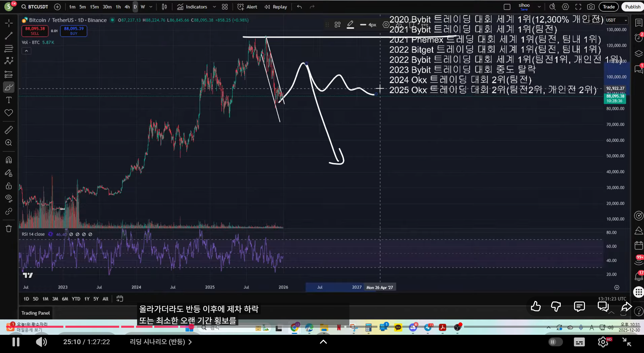Click the Trade button
Screen dimensions: 644x353
click(x=608, y=7)
